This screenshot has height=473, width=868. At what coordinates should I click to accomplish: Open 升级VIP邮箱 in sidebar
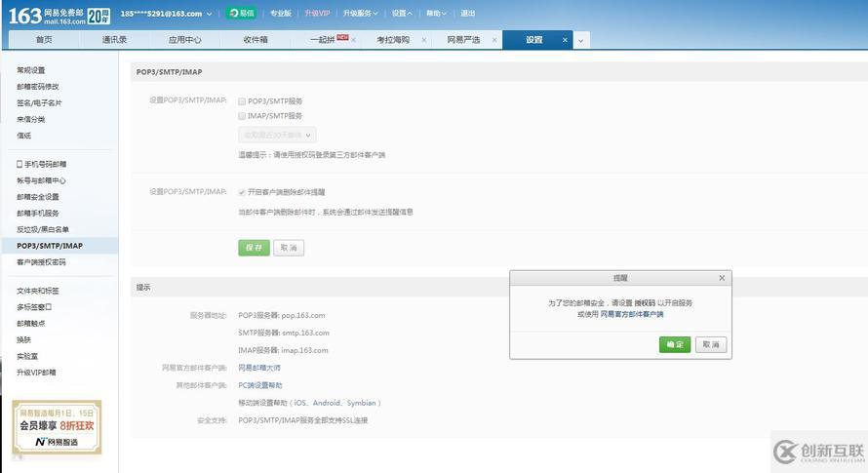[x=36, y=373]
